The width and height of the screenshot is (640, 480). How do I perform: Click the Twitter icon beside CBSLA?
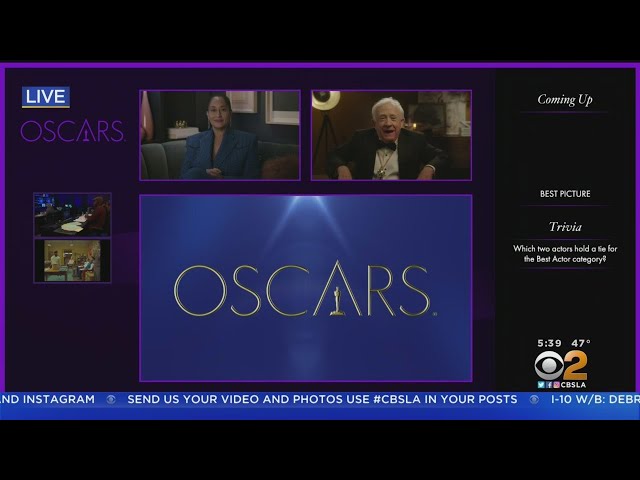[x=541, y=384]
